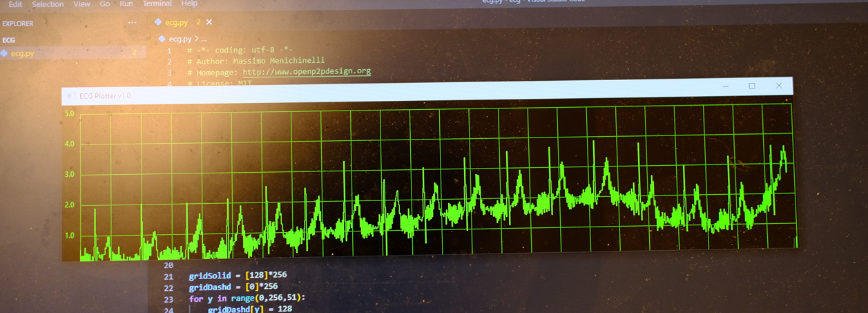Click the 3.0 axis label in the plot
The image size is (868, 313).
click(70, 175)
